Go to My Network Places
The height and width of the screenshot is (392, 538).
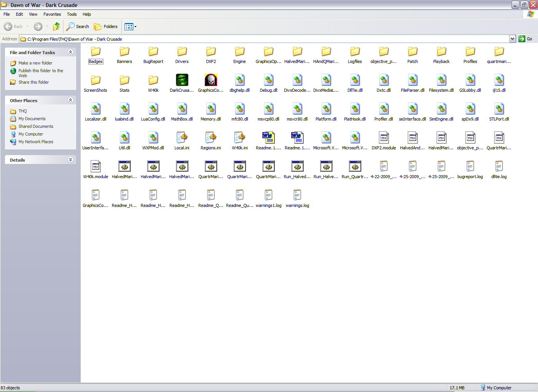click(36, 142)
